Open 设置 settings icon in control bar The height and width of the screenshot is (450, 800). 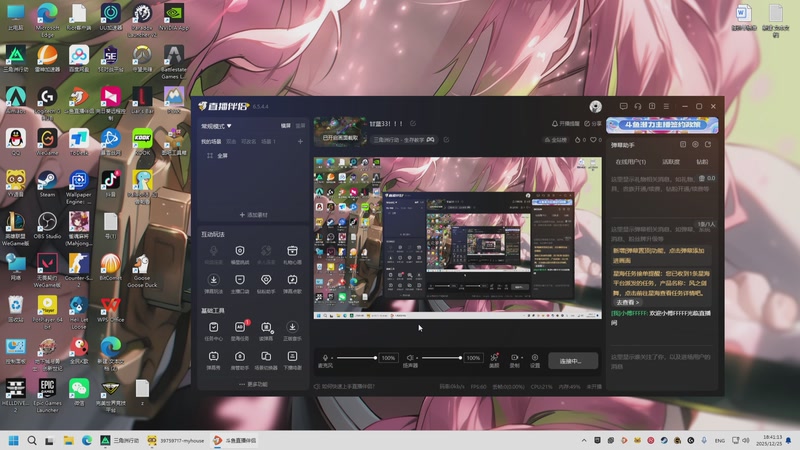(535, 360)
